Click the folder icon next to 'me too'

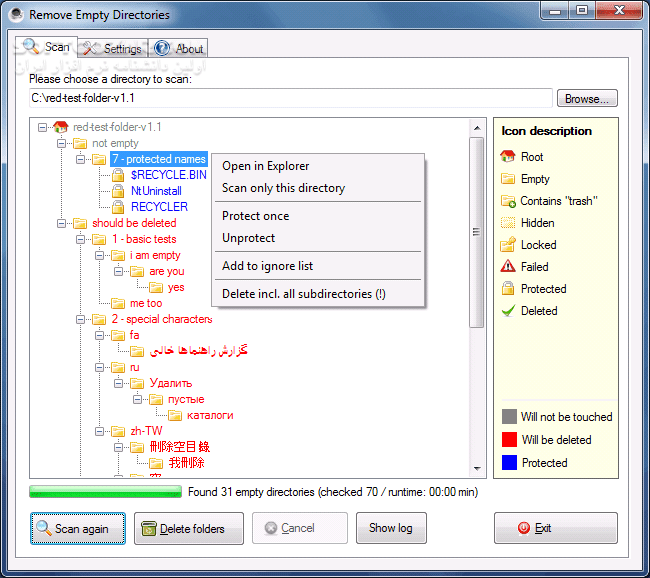[x=118, y=304]
